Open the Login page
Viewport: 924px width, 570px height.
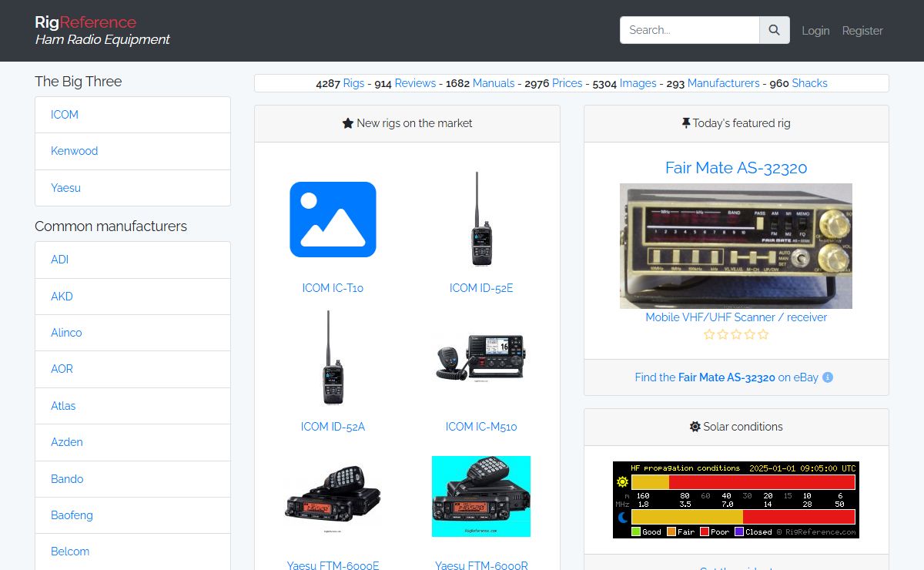pyautogui.click(x=815, y=31)
